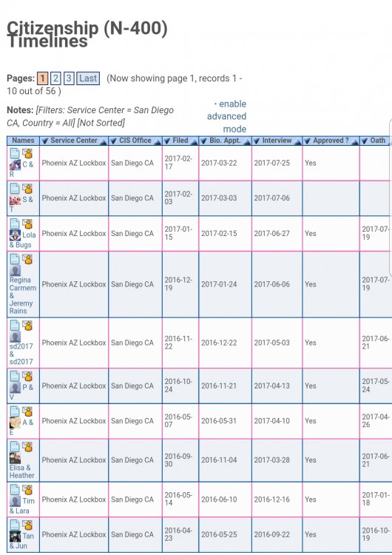The height and width of the screenshot is (555, 392).
Task: Click member profile icon for Regina Carmem row
Action: [x=27, y=260]
